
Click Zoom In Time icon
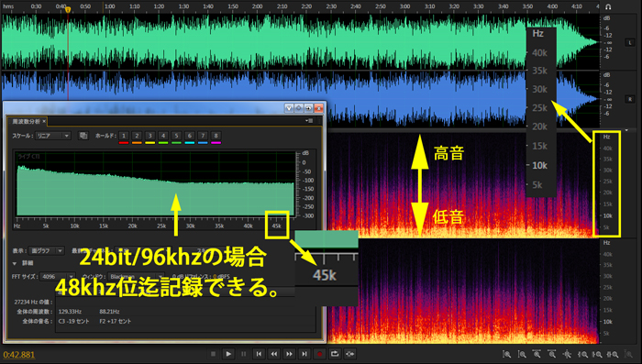pyautogui.click(x=537, y=354)
